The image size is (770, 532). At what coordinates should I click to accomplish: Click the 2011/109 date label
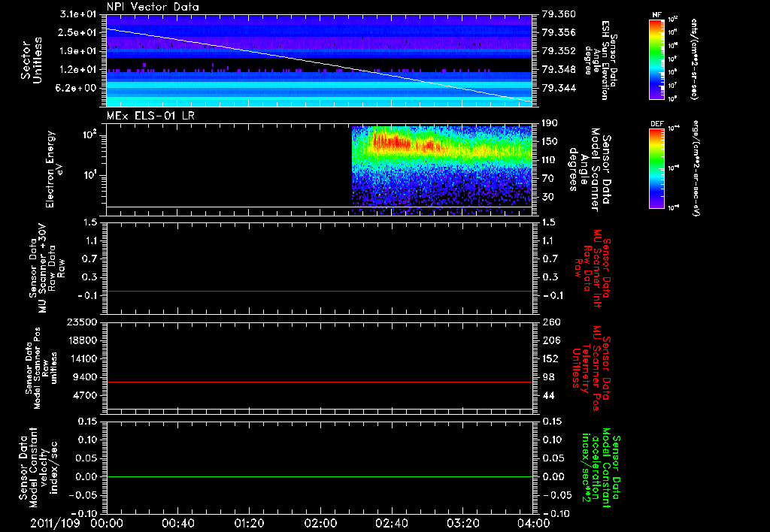[x=54, y=523]
